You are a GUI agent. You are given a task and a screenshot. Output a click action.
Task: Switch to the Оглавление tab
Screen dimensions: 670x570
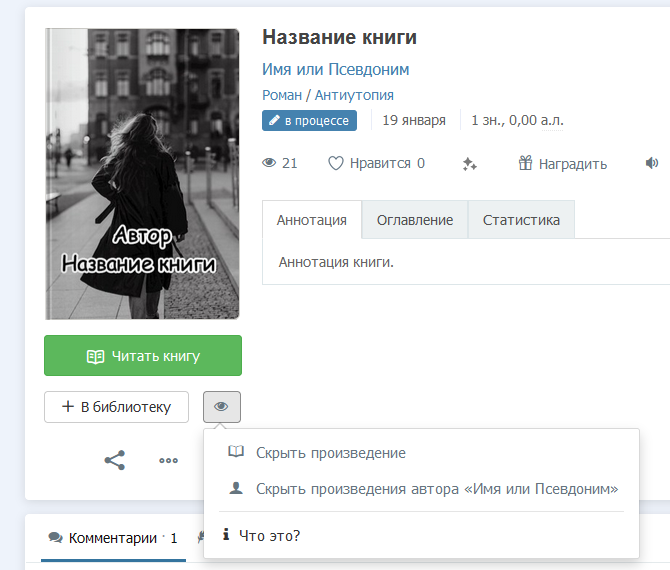[414, 220]
